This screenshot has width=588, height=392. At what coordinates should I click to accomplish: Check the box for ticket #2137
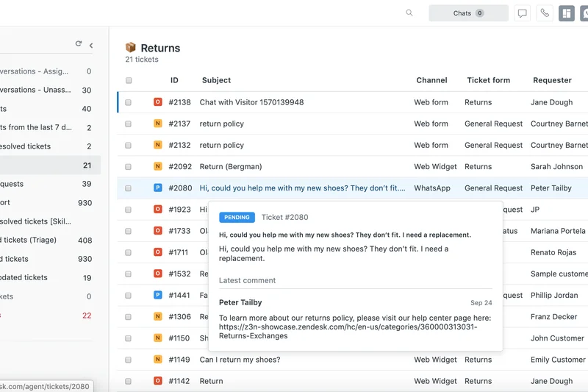(x=129, y=124)
